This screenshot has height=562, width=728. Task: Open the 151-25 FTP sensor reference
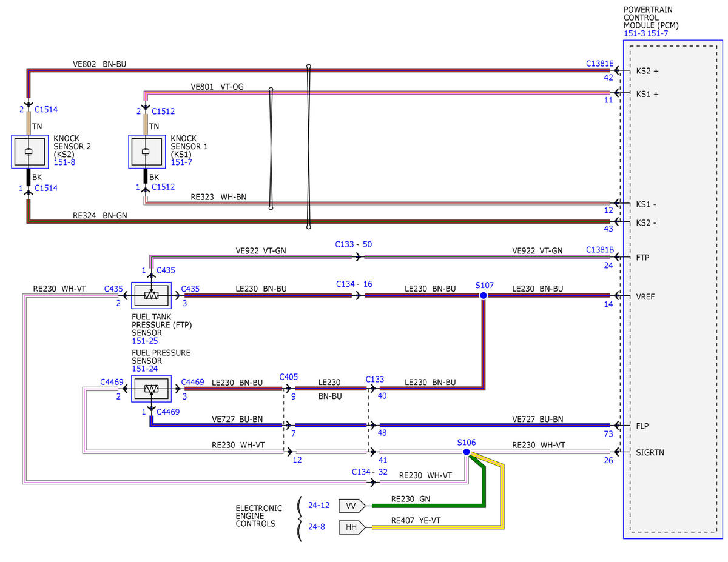pos(144,341)
